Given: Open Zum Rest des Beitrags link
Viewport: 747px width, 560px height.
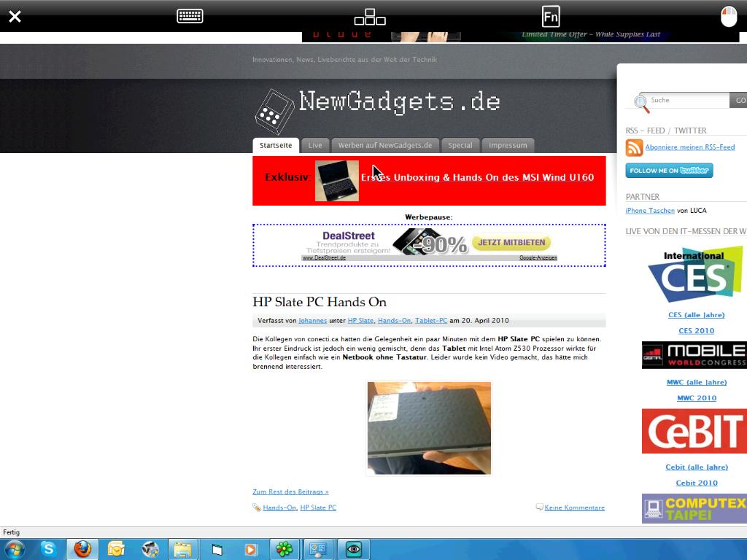Looking at the screenshot, I should tap(290, 492).
